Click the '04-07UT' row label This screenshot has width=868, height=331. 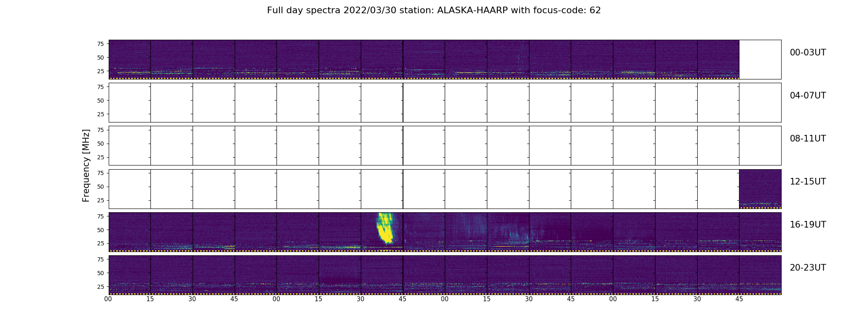pyautogui.click(x=808, y=96)
